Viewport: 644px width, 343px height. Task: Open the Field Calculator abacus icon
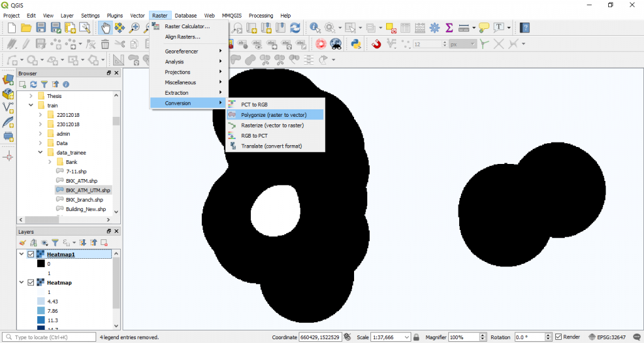pos(419,28)
